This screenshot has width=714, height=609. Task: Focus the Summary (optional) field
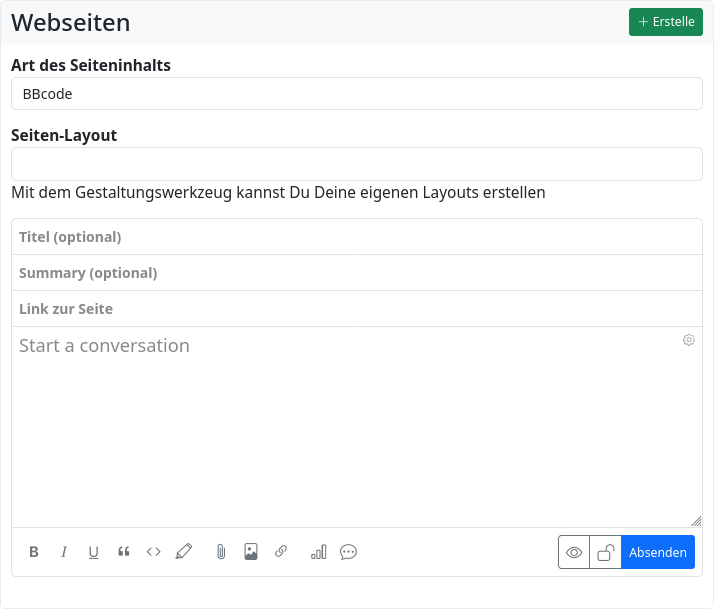357,273
